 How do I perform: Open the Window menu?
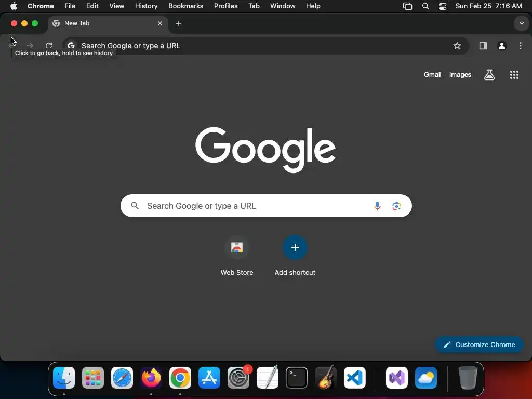pos(283,6)
